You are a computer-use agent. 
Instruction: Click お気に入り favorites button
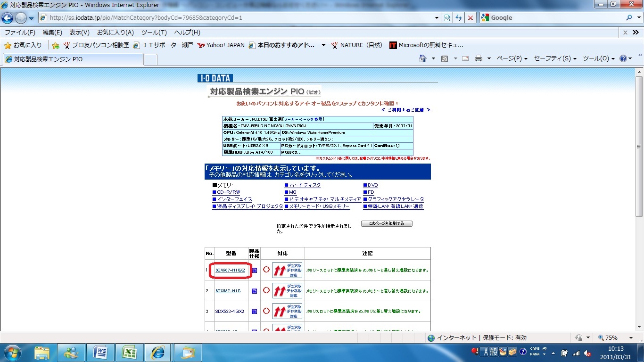click(23, 45)
